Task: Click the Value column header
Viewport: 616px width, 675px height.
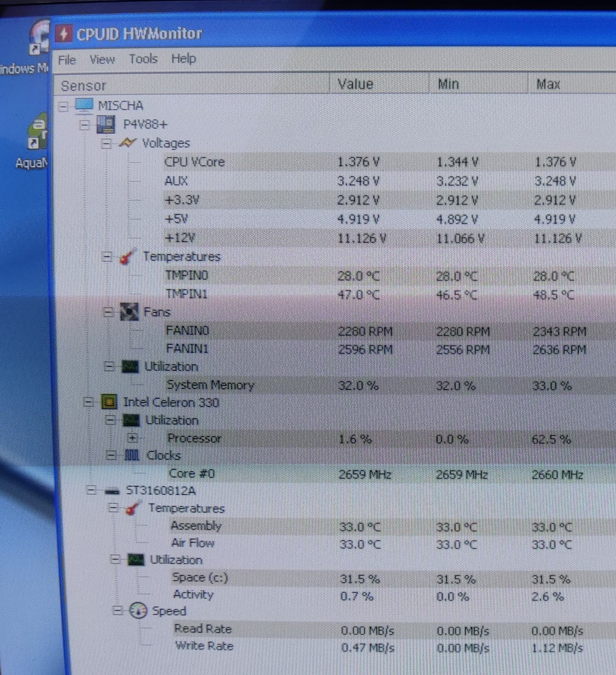Action: (379, 83)
